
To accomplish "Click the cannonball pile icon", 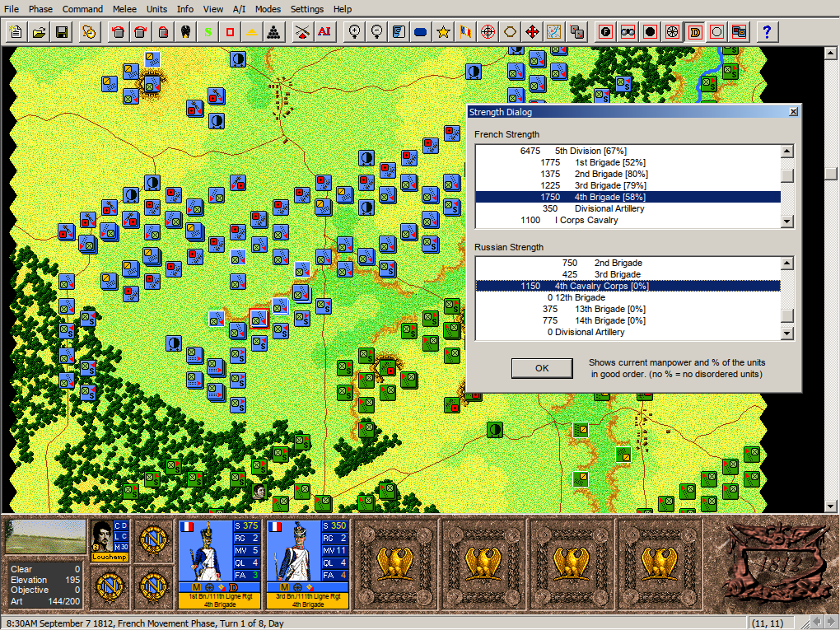I will 273,32.
